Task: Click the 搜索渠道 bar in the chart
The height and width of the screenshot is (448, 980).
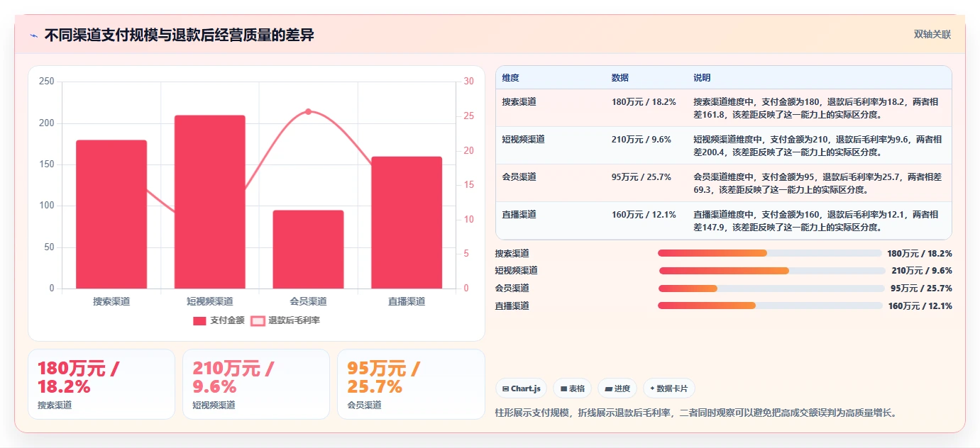Action: 111,214
